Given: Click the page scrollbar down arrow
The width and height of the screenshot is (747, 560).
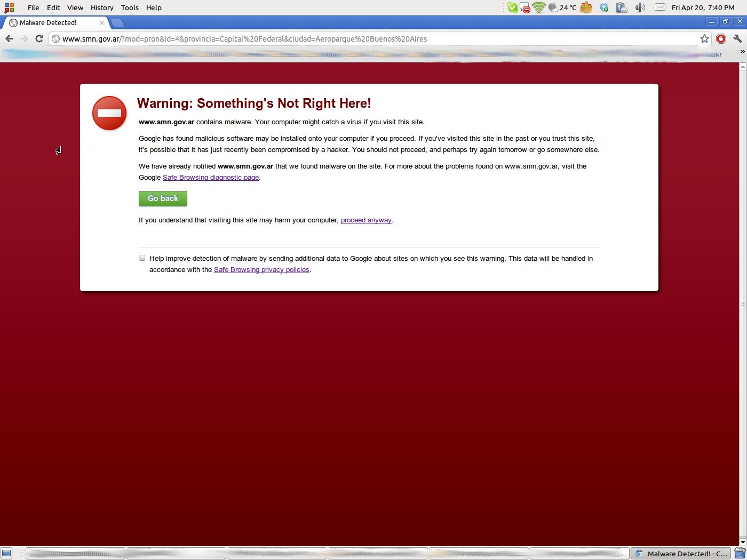Looking at the screenshot, I should pyautogui.click(x=743, y=542).
